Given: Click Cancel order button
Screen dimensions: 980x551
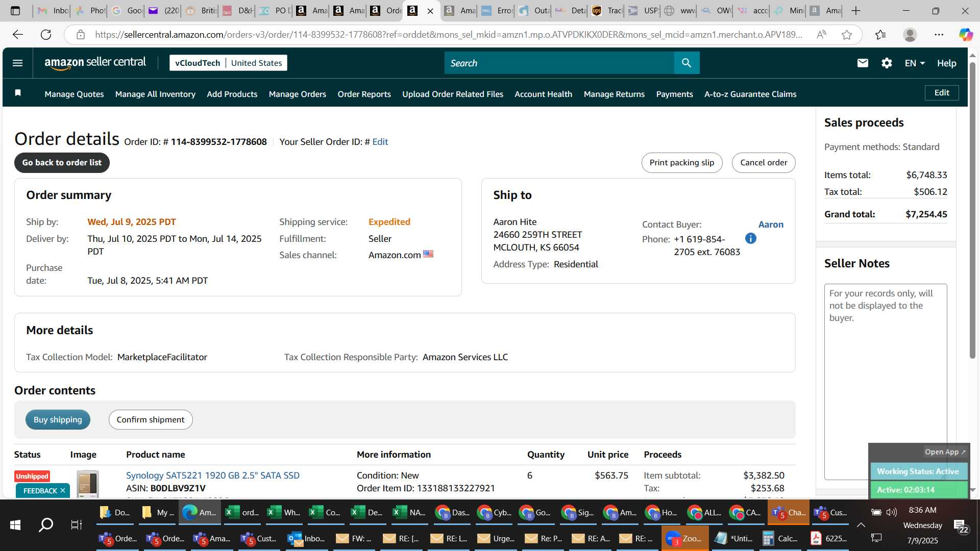Looking at the screenshot, I should tap(764, 163).
